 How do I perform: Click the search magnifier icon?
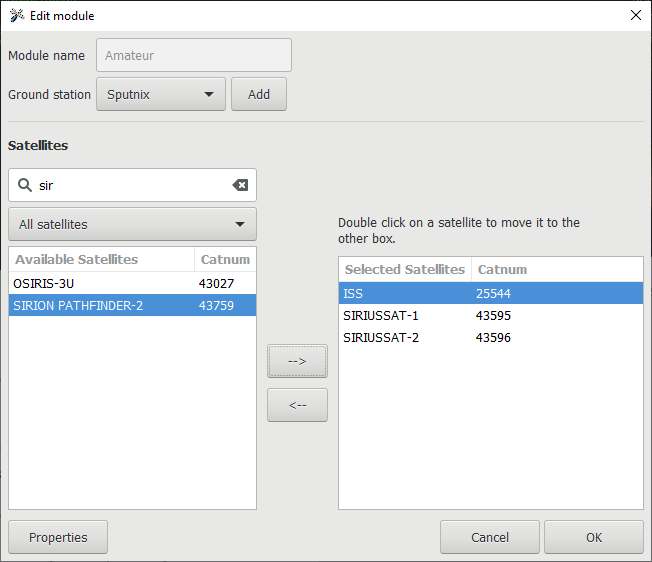click(x=25, y=185)
